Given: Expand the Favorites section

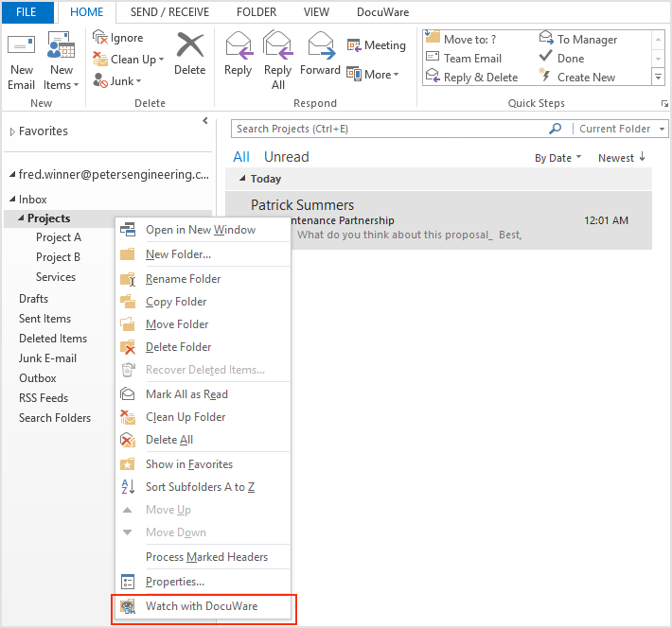Looking at the screenshot, I should click(12, 131).
